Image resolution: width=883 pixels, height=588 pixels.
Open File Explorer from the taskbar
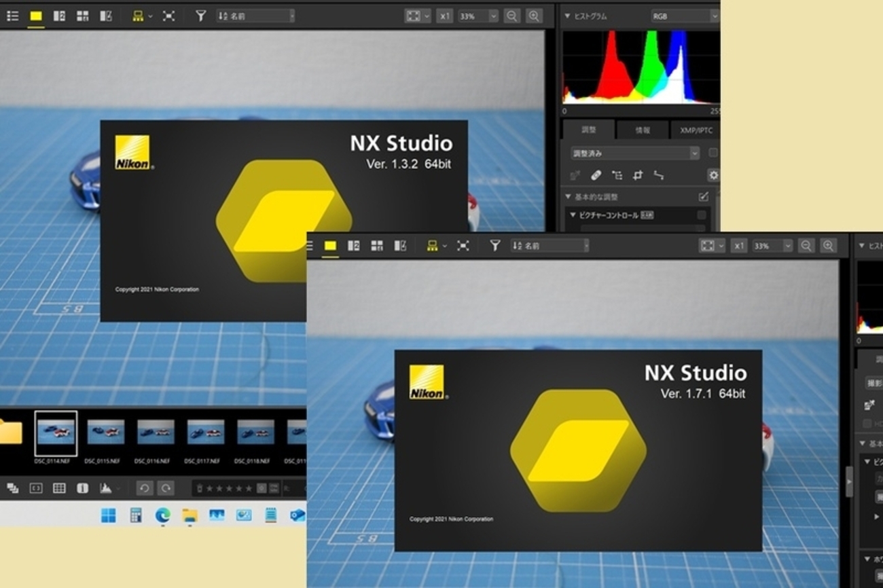tap(190, 515)
